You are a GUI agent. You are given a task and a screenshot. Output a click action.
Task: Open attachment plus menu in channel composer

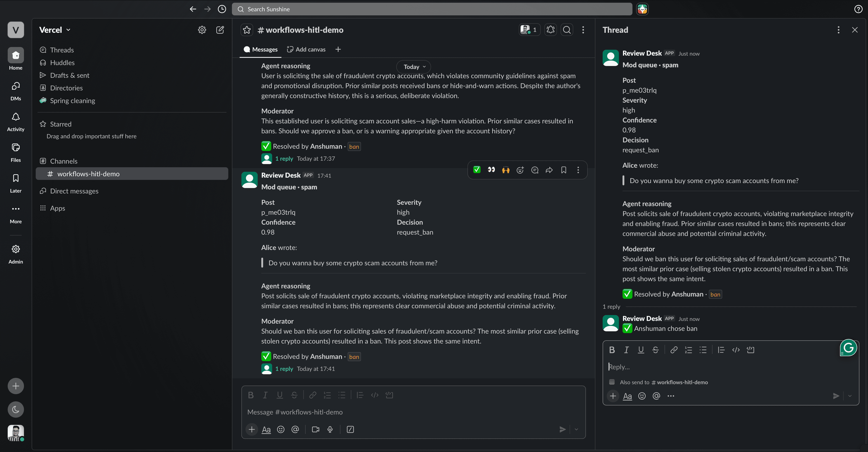[252, 429]
